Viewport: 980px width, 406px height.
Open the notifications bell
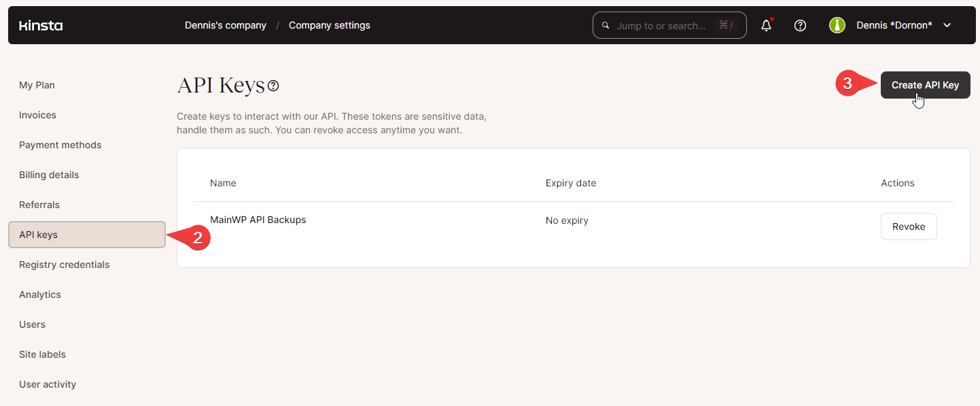767,25
